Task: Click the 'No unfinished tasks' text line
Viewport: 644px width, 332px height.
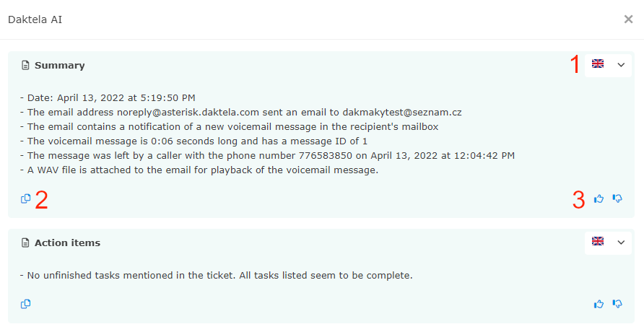Action: coord(216,276)
